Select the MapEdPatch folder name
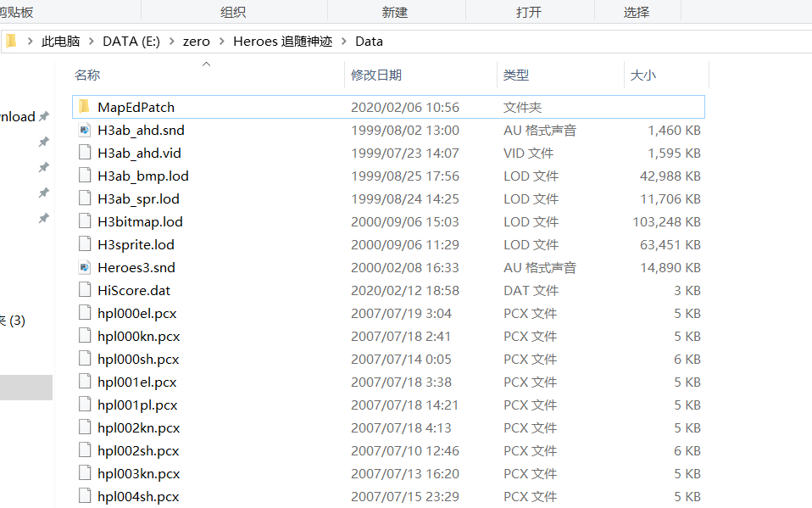This screenshot has height=508, width=812. click(x=136, y=108)
